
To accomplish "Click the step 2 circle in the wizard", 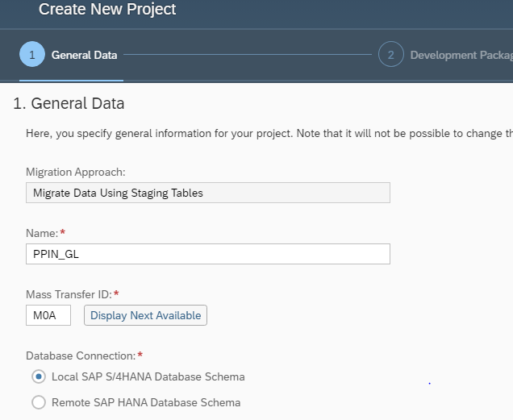I will click(x=390, y=55).
